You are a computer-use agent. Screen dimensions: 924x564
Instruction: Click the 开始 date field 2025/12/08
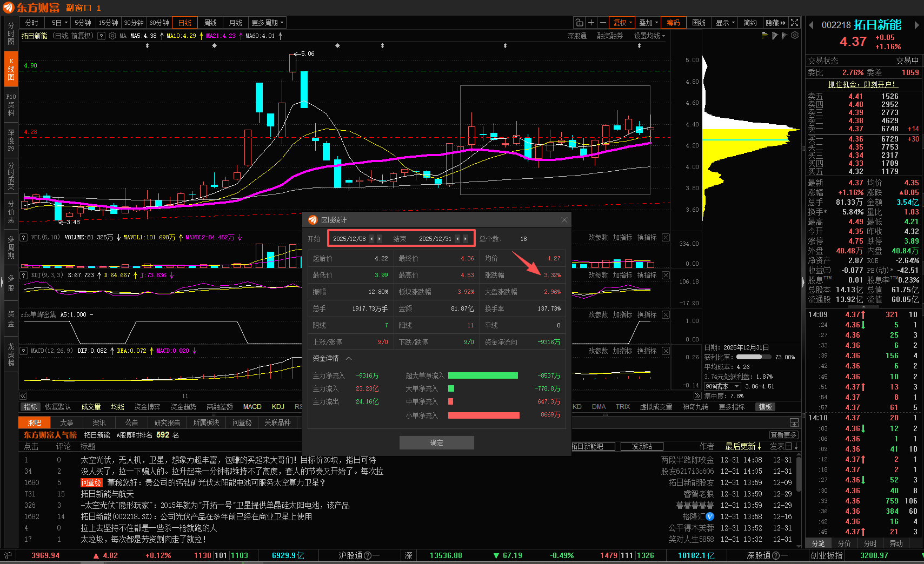pos(349,239)
